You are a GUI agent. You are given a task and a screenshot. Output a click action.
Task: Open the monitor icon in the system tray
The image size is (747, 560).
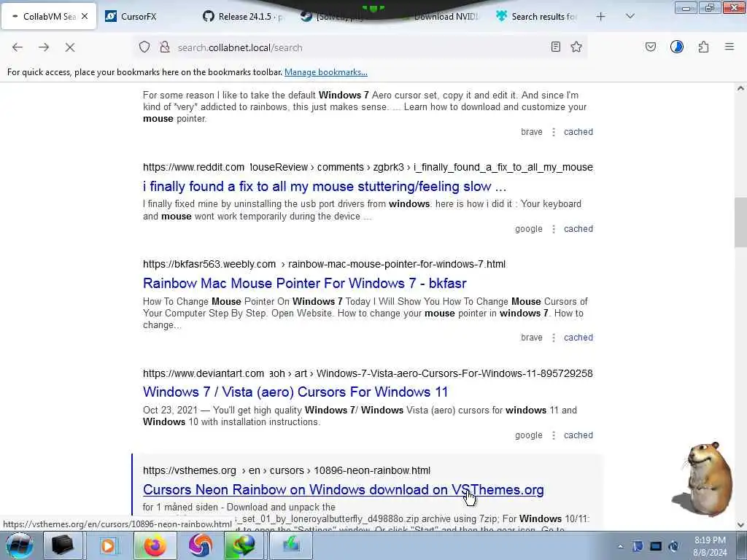click(x=656, y=546)
